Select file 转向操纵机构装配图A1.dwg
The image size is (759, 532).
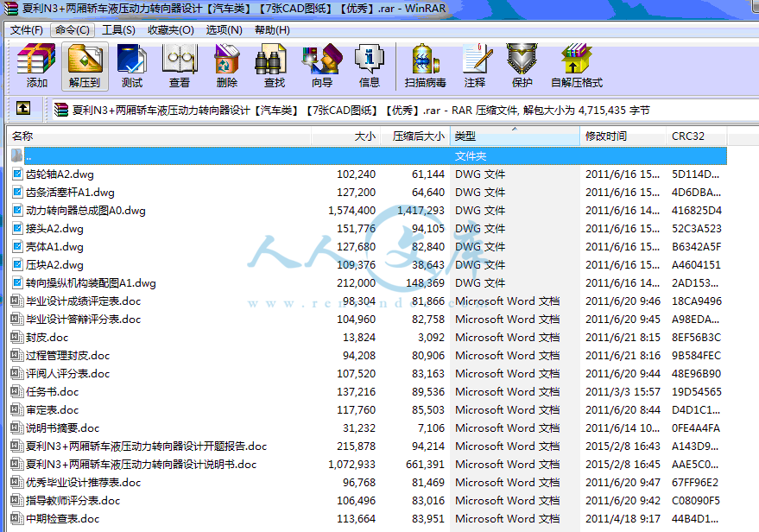coord(91,282)
